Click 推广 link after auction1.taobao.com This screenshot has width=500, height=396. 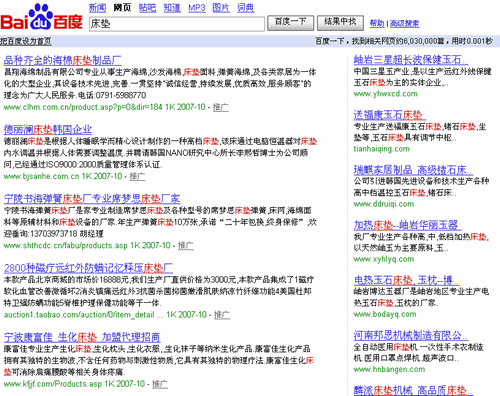(x=222, y=314)
